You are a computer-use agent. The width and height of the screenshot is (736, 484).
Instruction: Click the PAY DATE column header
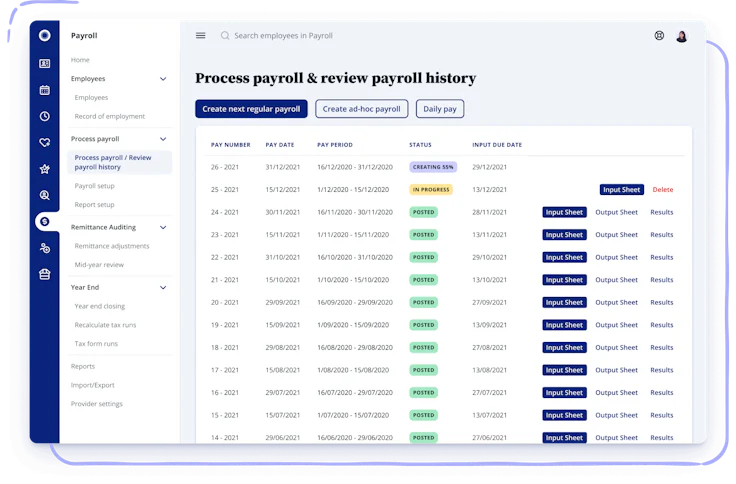pos(280,145)
